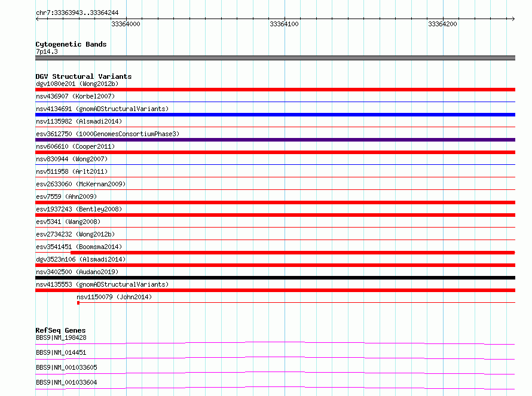Click the small red square marker of nsv1150079
The width and height of the screenshot is (532, 396).
tap(78, 303)
